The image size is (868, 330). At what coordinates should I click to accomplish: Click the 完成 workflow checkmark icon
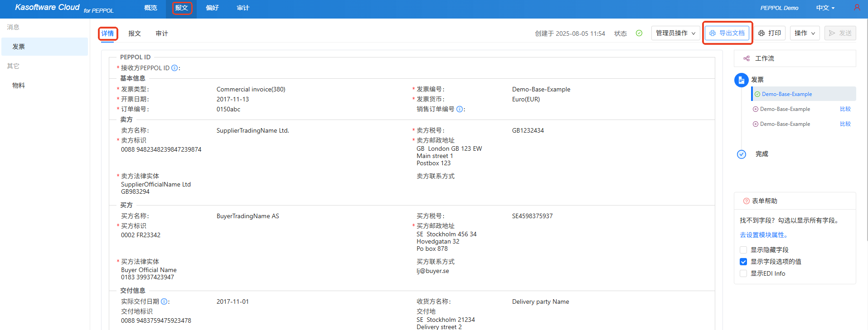point(742,154)
